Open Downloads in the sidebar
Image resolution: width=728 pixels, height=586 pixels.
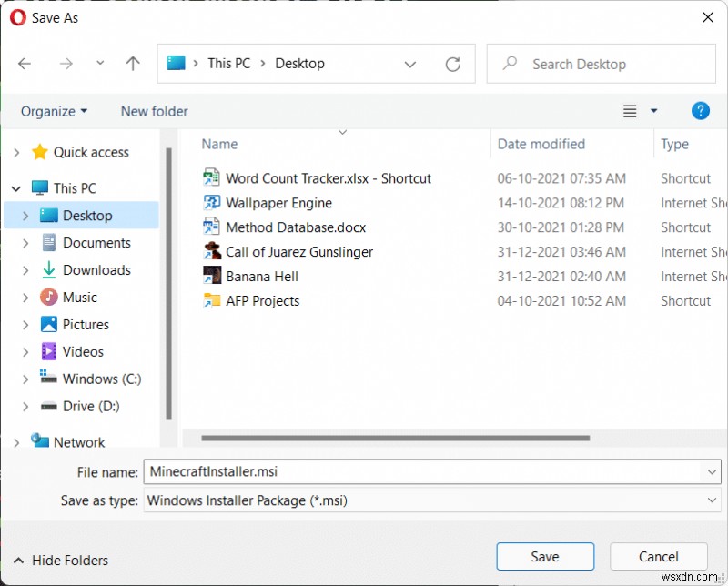tap(96, 270)
